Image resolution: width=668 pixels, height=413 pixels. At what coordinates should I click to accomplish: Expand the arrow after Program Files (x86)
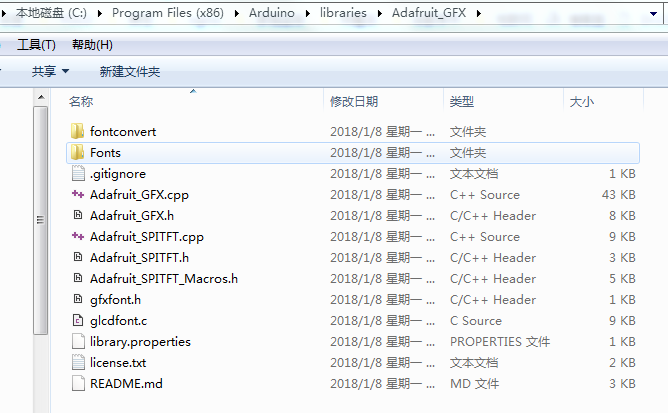(x=236, y=14)
